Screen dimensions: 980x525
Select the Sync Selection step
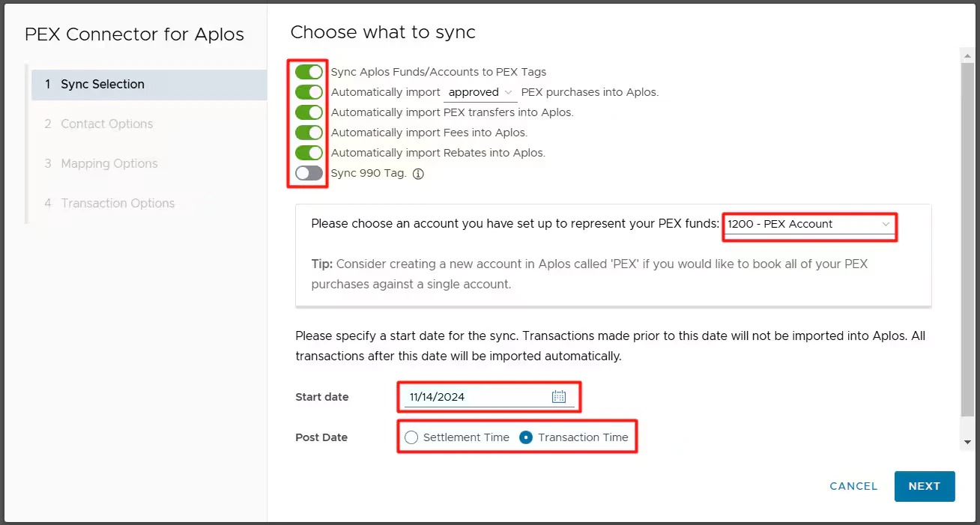pyautogui.click(x=149, y=85)
